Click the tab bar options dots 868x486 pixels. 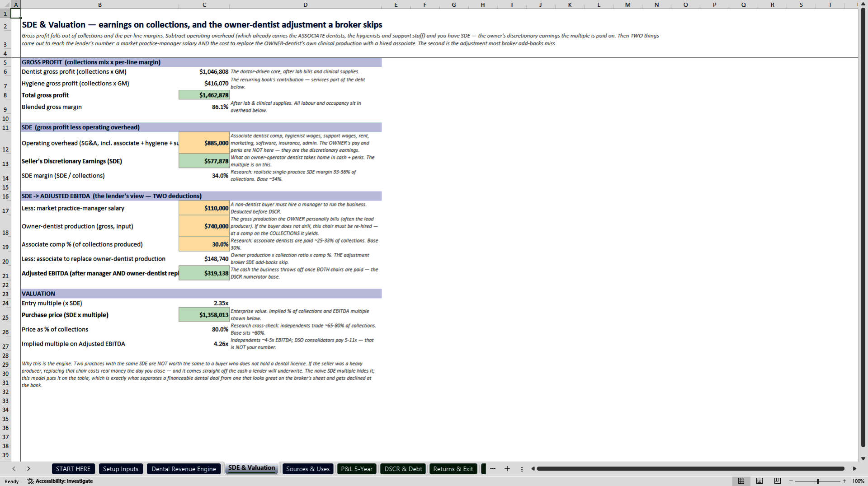click(x=522, y=469)
